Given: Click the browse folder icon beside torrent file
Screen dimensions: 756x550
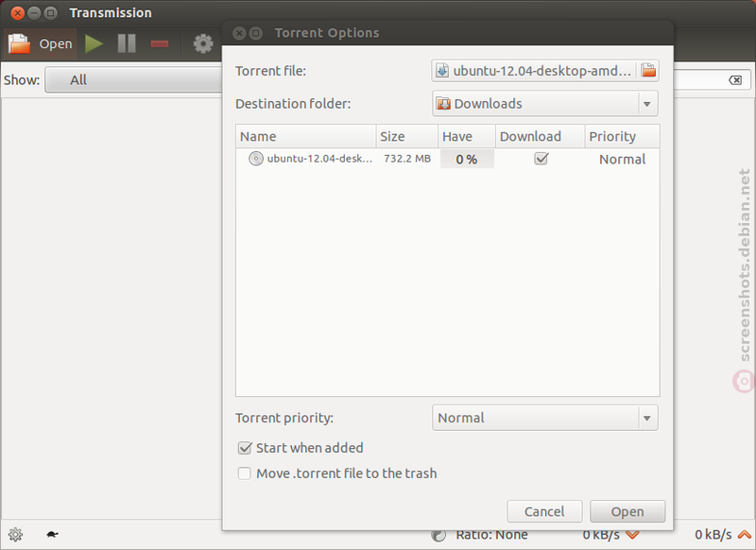Looking at the screenshot, I should (648, 71).
